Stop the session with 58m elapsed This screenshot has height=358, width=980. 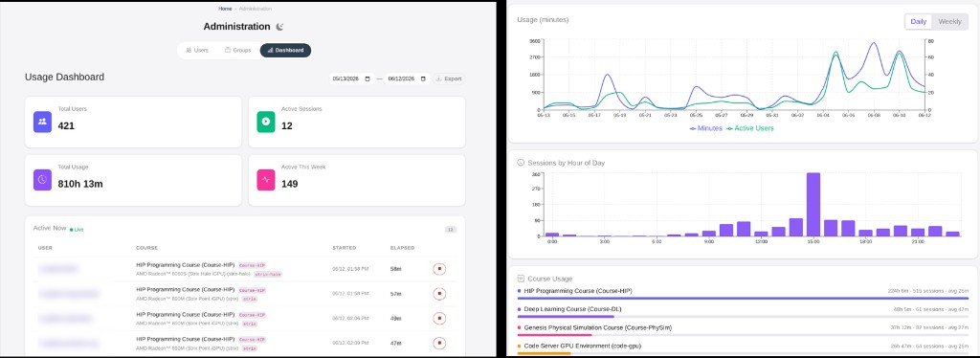tap(439, 269)
